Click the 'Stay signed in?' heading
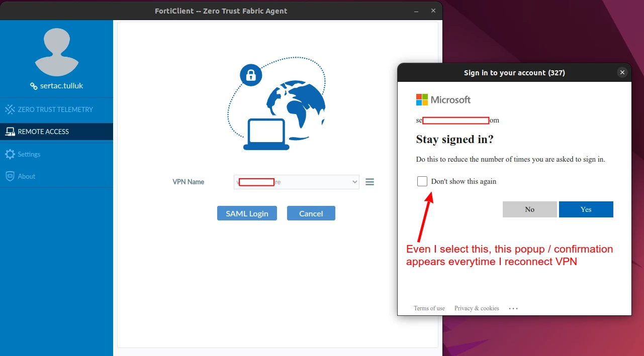 pos(455,140)
